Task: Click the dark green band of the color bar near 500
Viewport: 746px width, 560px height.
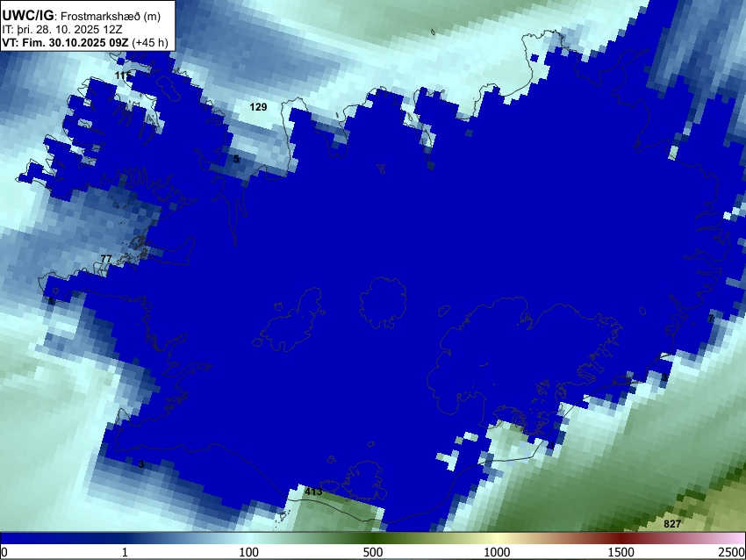Action: tap(373, 539)
